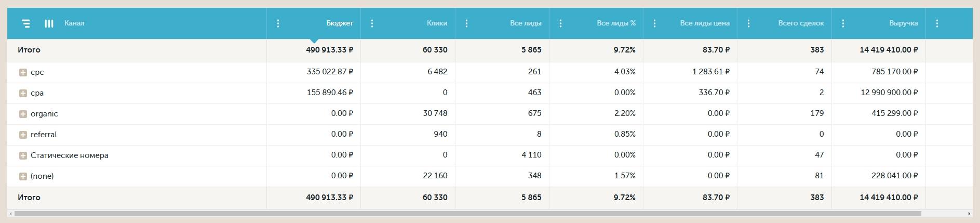Expand the cpc channel row
The image size is (980, 223).
click(23, 72)
